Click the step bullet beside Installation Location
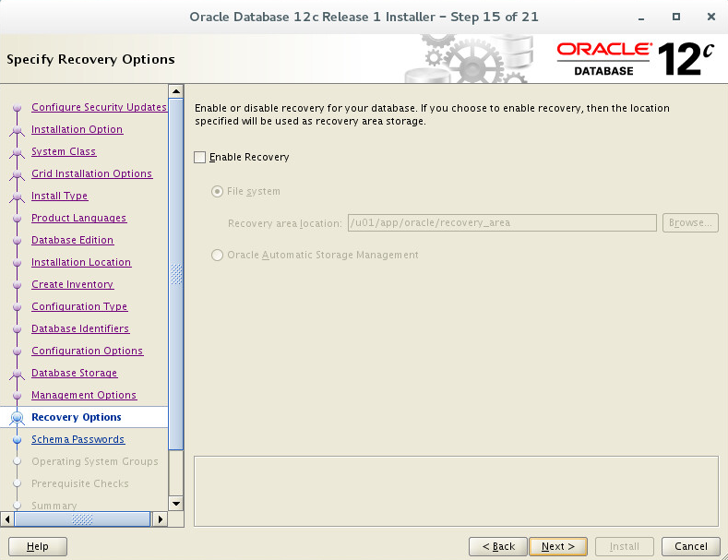This screenshot has height=560, width=728. [x=18, y=263]
